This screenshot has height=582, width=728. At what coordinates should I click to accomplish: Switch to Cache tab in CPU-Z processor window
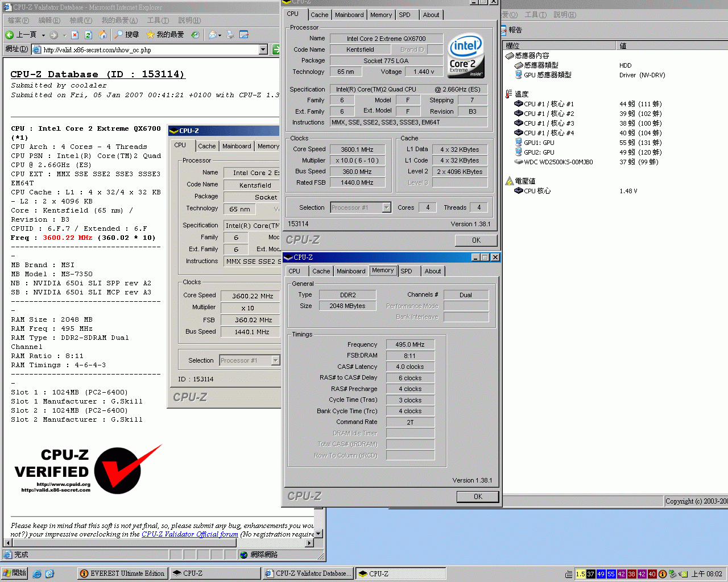pos(319,15)
